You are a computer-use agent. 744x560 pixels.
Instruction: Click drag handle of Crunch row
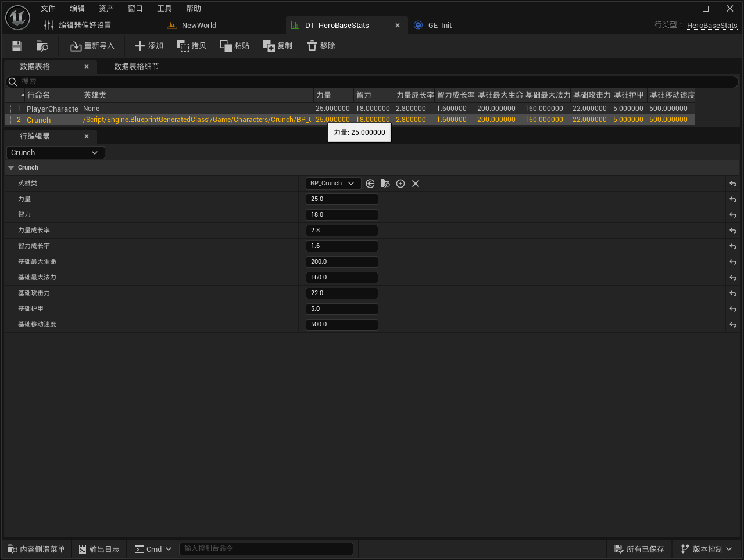click(10, 120)
